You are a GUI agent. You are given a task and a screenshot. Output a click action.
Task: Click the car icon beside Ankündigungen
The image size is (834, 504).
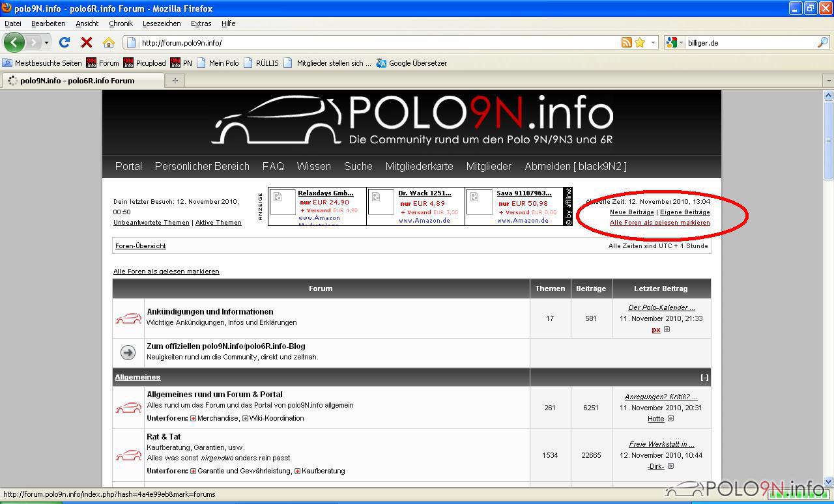point(128,318)
